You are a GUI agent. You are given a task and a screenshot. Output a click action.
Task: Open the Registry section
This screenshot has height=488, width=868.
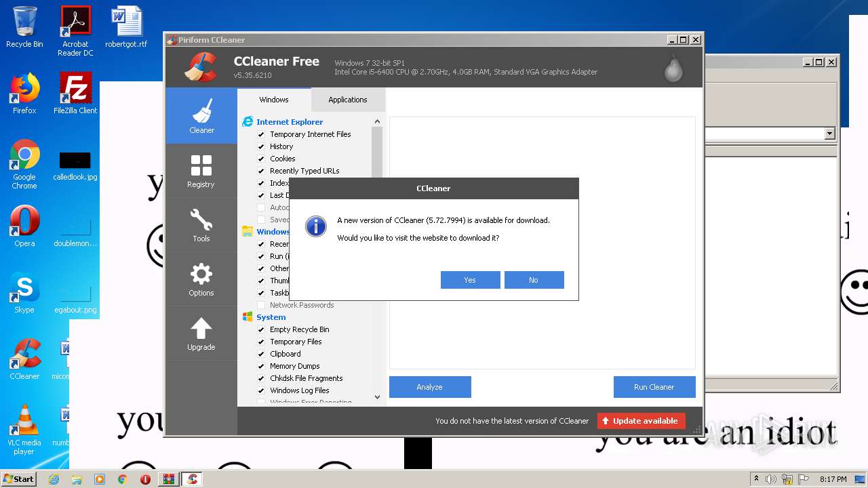tap(201, 171)
